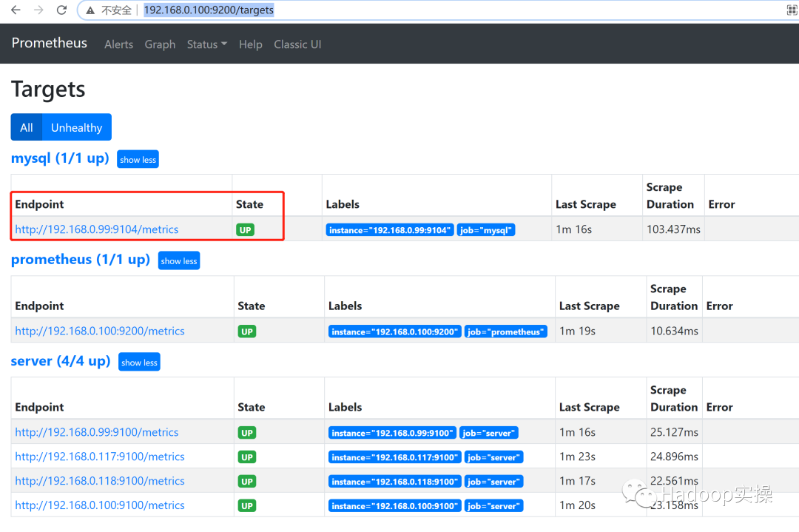
Task: Click the 1m 19s last scrape value
Action: 577,331
